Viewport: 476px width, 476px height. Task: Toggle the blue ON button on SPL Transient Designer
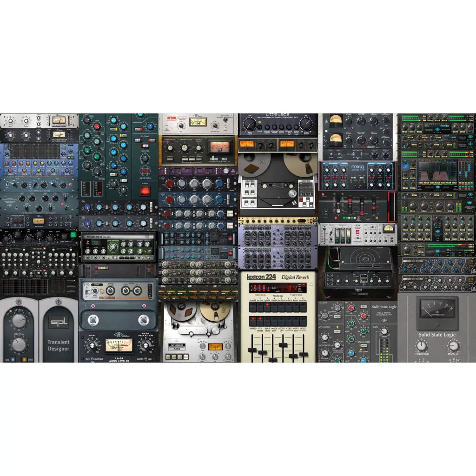click(x=13, y=359)
